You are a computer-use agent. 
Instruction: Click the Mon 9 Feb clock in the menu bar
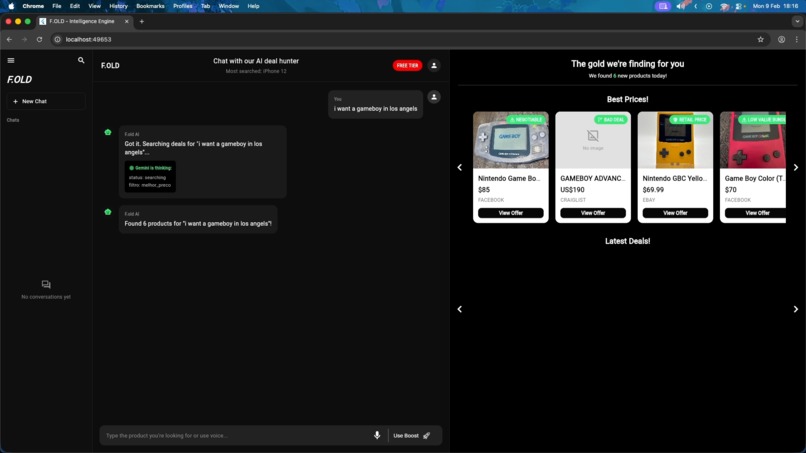coord(776,6)
